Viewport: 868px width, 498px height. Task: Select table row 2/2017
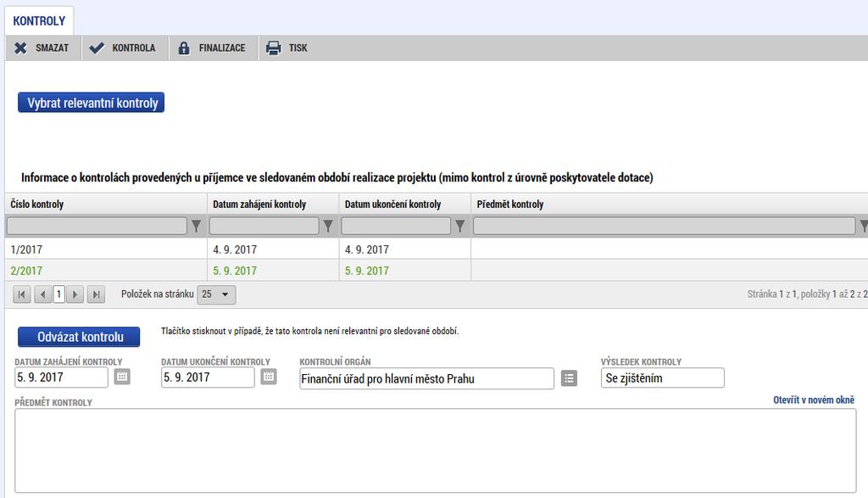(x=437, y=271)
